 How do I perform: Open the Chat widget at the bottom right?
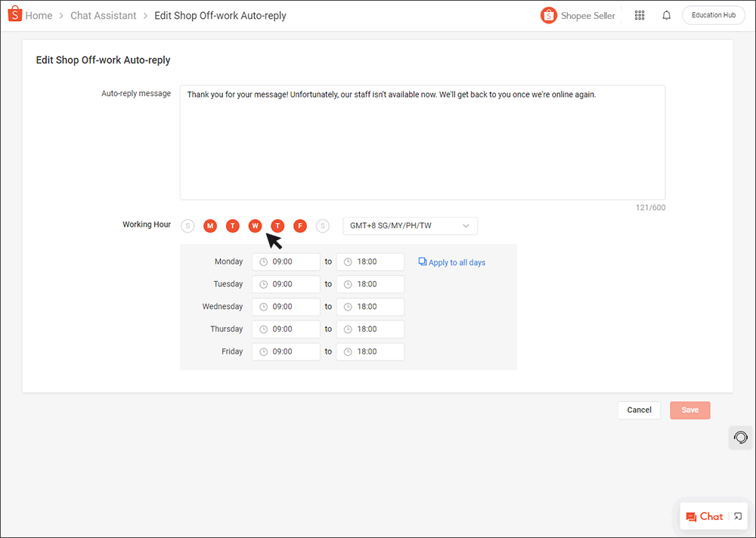coord(707,516)
